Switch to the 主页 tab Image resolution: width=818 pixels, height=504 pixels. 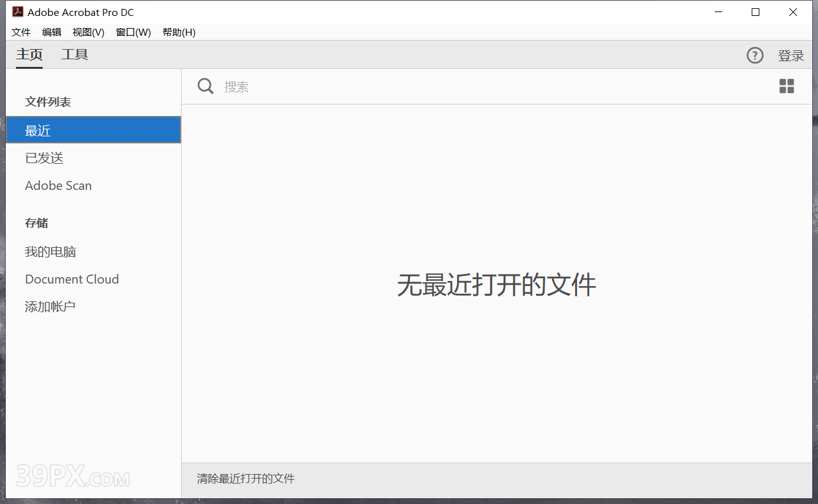pyautogui.click(x=29, y=55)
